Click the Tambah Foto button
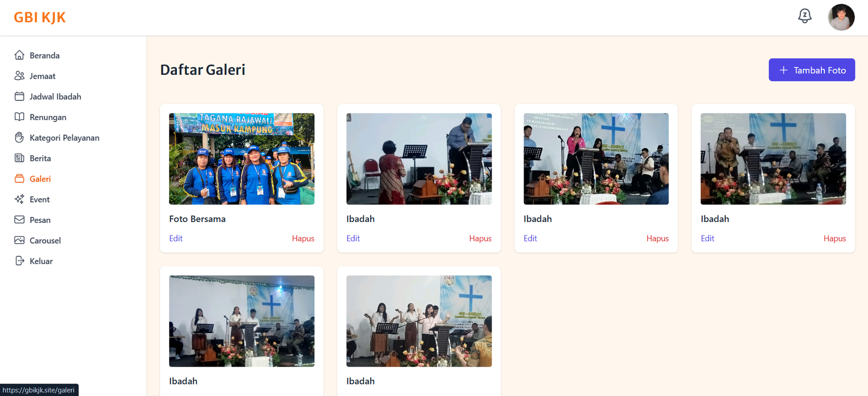The height and width of the screenshot is (396, 868). point(812,70)
